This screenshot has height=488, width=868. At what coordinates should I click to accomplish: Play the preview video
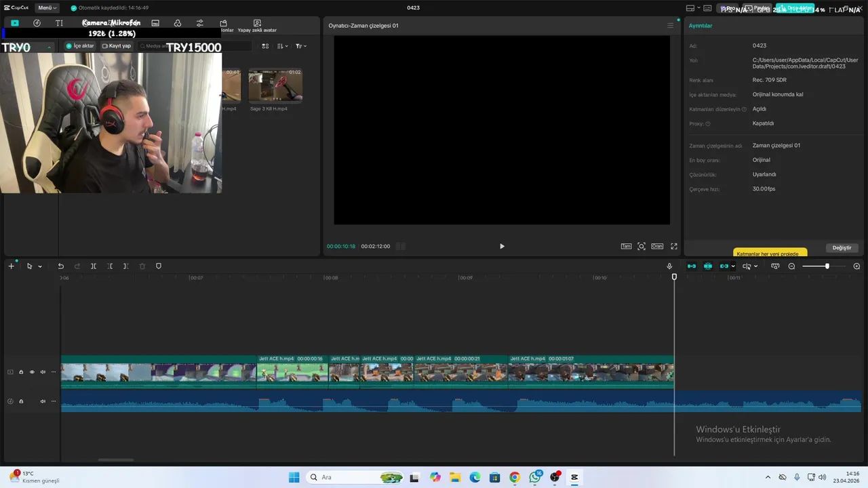(502, 246)
